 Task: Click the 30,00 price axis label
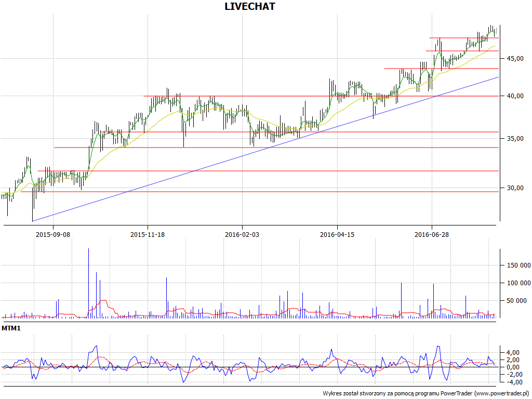[x=515, y=188]
